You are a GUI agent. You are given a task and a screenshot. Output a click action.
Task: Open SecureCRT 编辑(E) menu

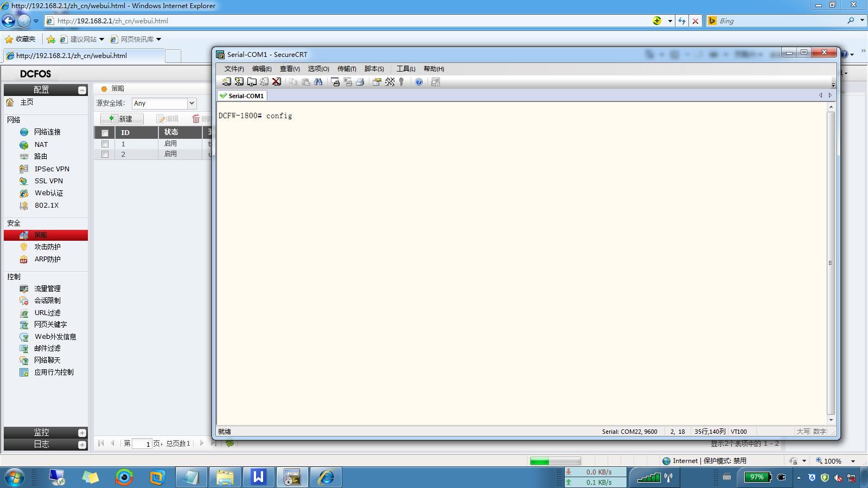pos(261,69)
